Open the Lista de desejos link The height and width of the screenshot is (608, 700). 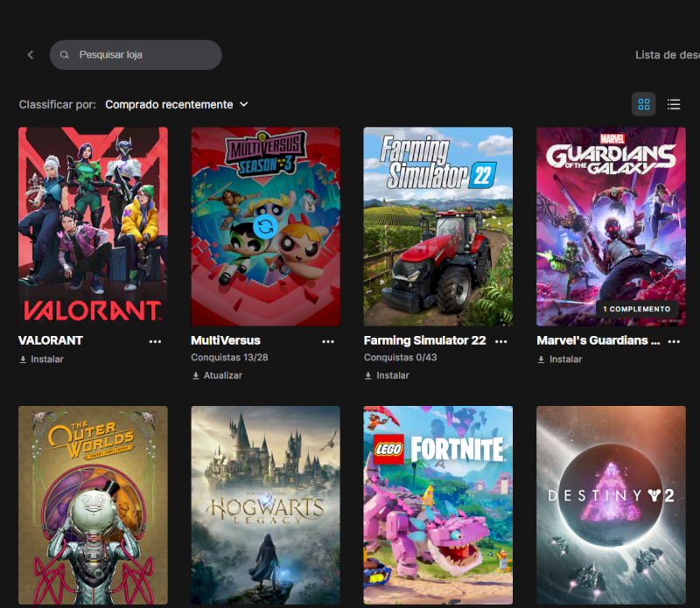pyautogui.click(x=668, y=55)
